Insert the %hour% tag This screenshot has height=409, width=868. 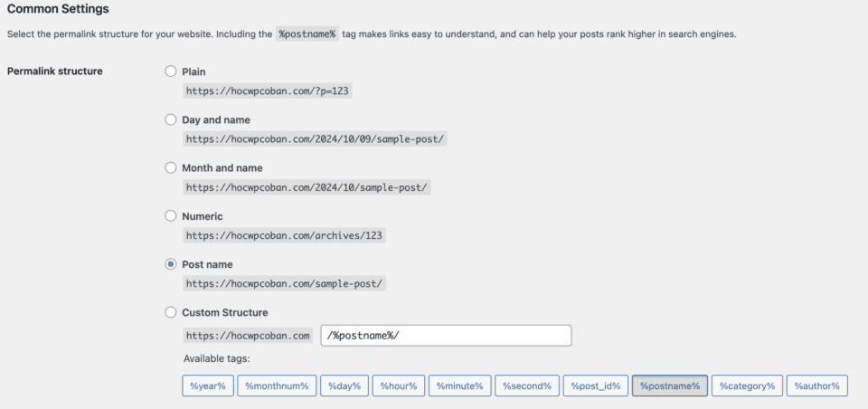click(398, 385)
